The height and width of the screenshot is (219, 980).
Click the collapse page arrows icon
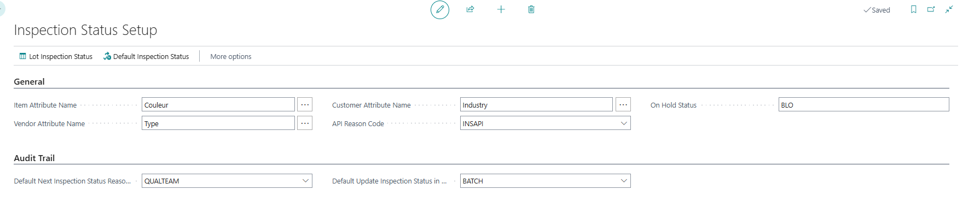coord(949,10)
